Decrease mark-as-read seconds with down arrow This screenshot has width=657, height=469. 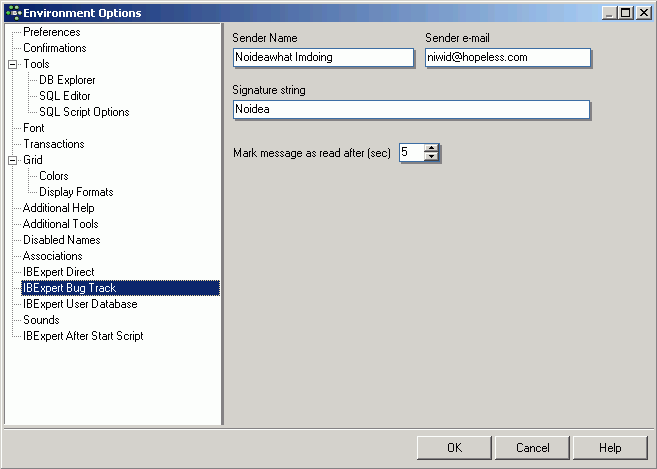coord(431,157)
